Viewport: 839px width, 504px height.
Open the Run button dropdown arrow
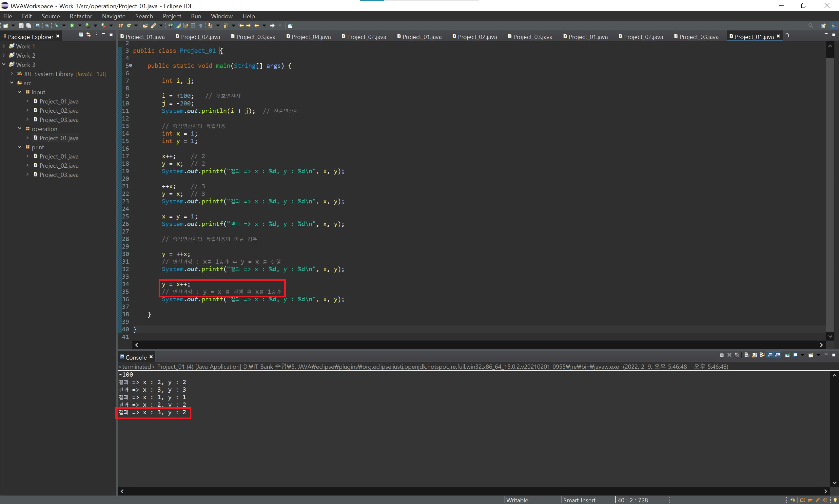point(80,26)
